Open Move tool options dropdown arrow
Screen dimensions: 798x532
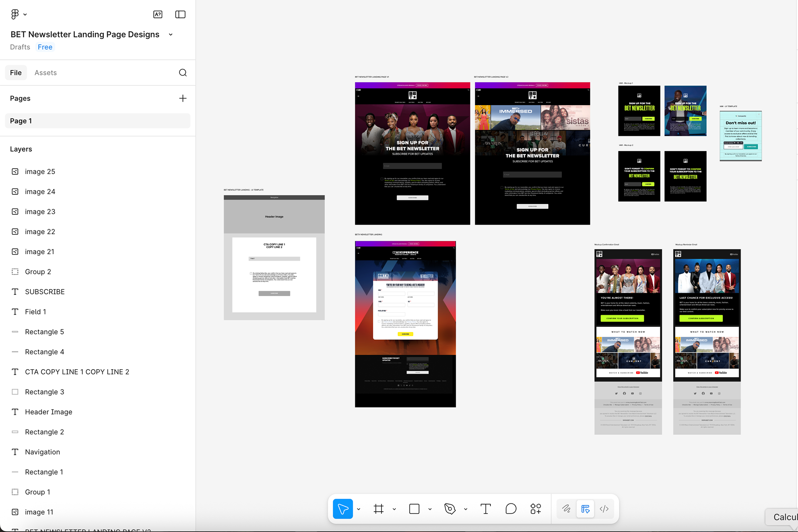359,509
